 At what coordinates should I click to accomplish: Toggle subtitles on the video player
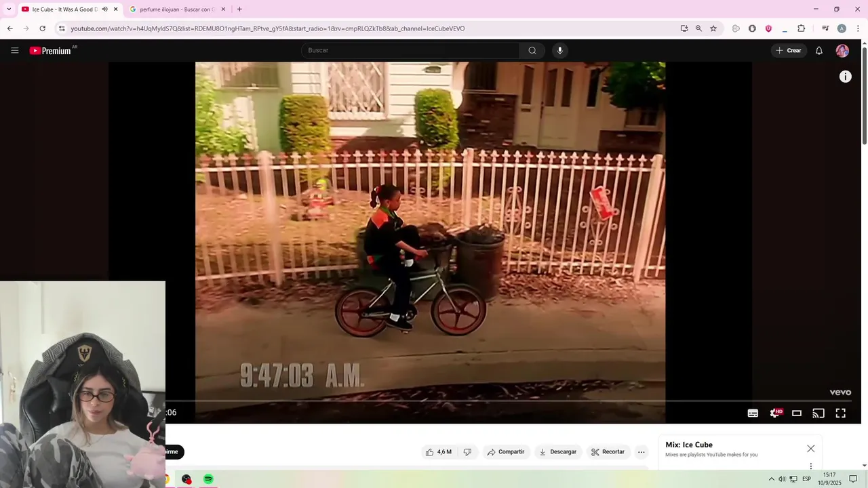753,413
